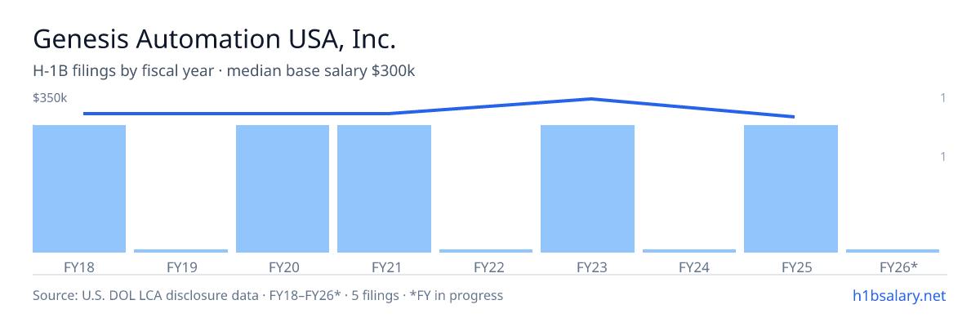Click the FY18 filings bar
Image resolution: width=980 pixels, height=327 pixels.
(x=79, y=189)
